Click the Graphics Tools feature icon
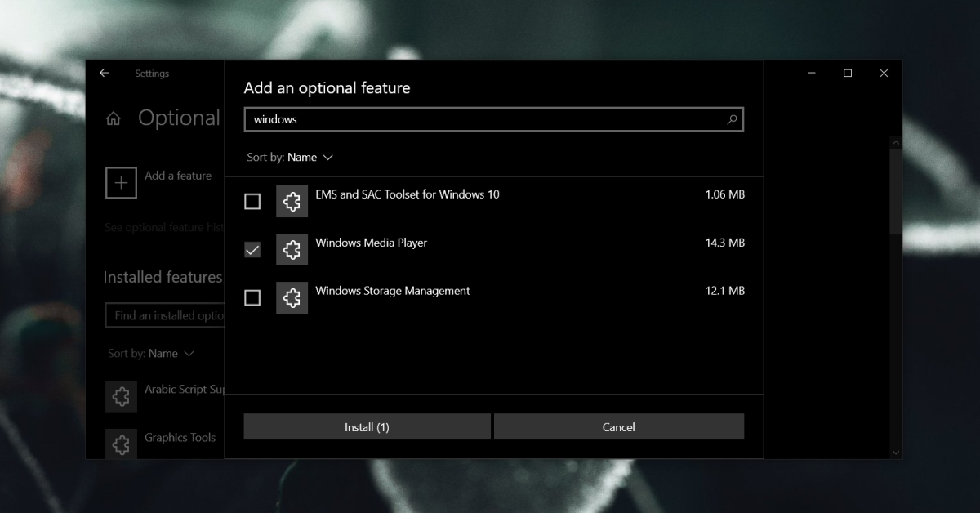This screenshot has width=980, height=513. coord(121,444)
